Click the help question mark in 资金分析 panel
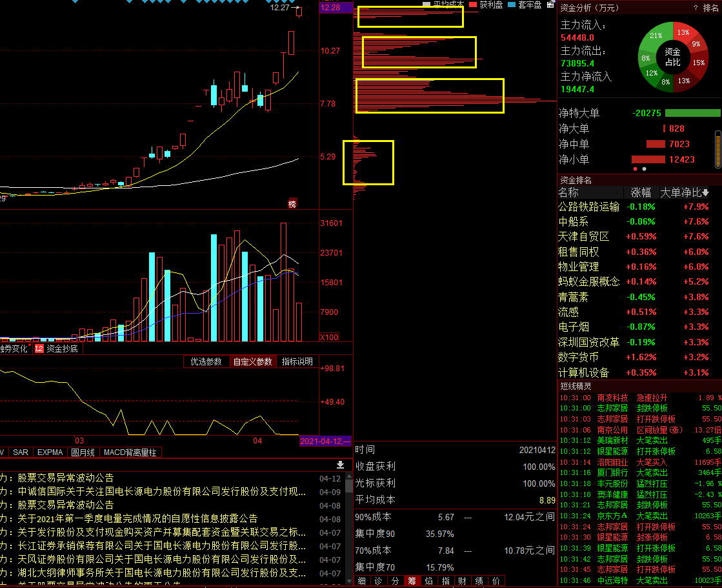722x588 pixels. point(696,8)
